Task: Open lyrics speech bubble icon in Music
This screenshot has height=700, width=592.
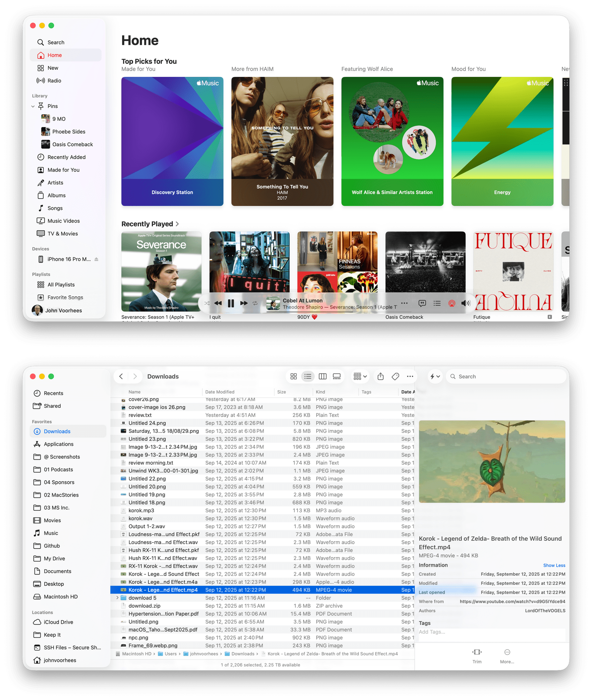Action: [422, 303]
